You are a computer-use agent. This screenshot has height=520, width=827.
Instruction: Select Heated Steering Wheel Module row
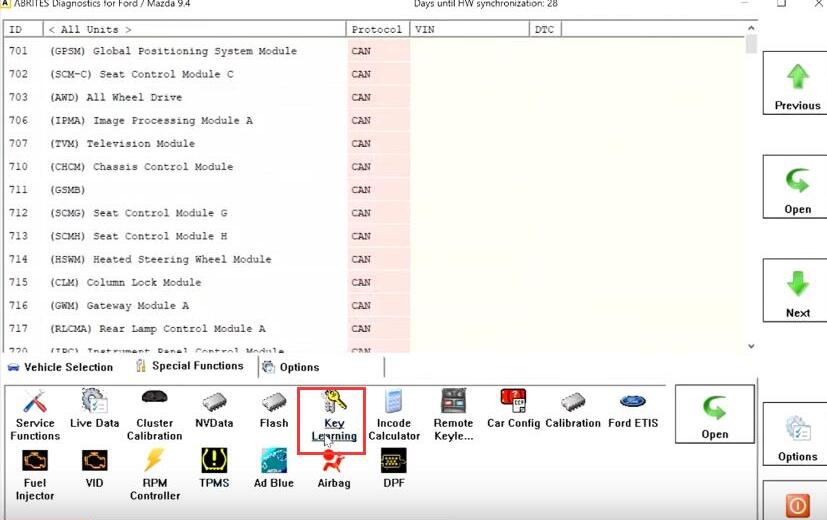[373, 259]
